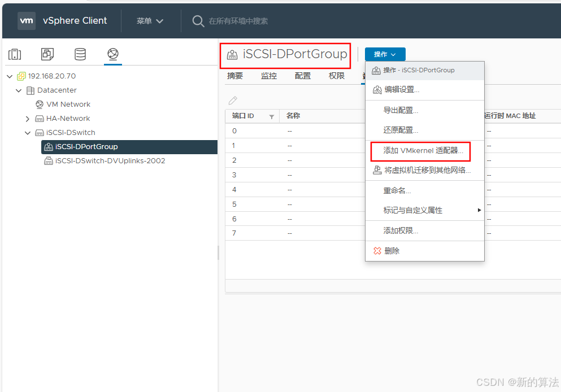The image size is (561, 392).
Task: Open the Hosts and Clusters view icon
Action: click(15, 54)
